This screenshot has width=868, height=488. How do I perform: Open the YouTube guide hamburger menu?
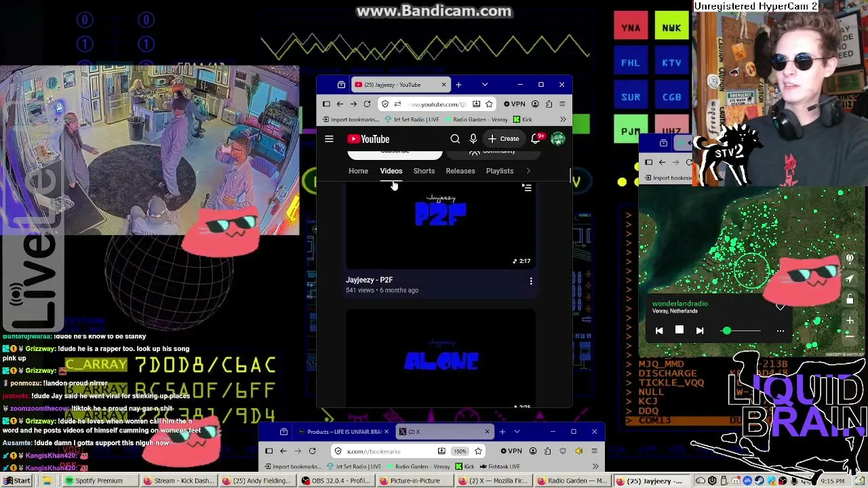(x=329, y=139)
